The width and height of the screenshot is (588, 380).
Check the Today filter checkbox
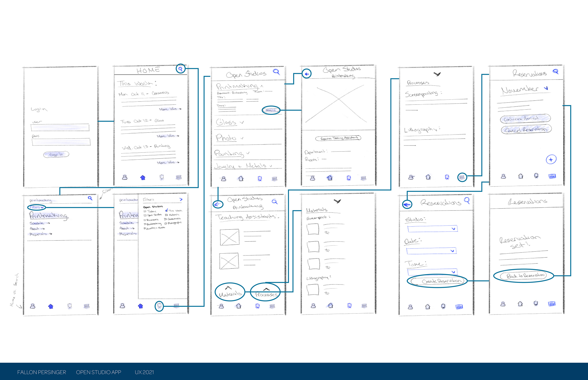tap(145, 211)
